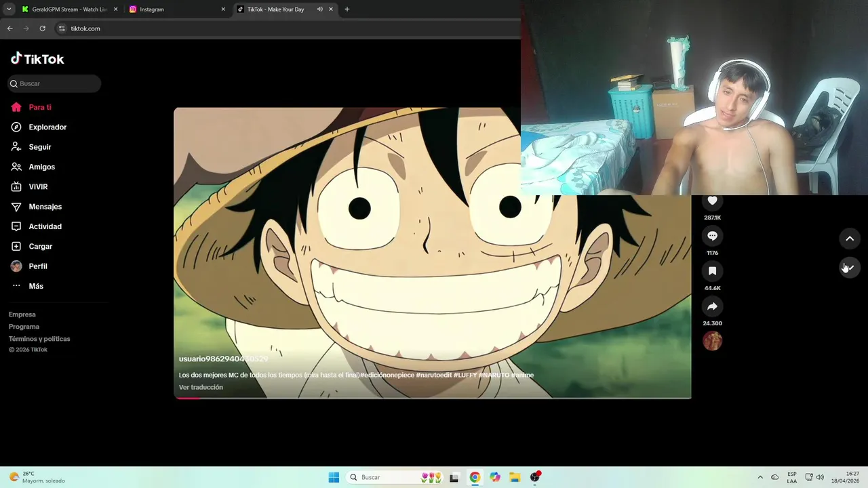
Task: Click the #LUFFY hashtag
Action: pyautogui.click(x=465, y=375)
